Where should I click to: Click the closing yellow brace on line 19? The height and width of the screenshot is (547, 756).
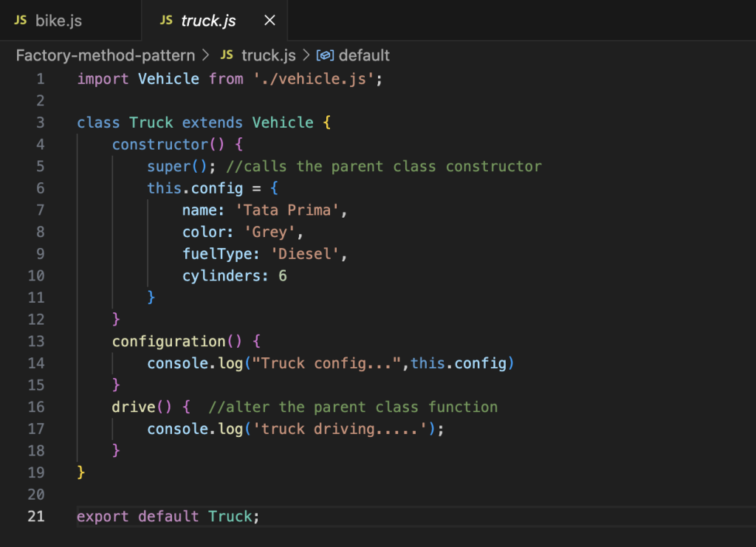(81, 472)
